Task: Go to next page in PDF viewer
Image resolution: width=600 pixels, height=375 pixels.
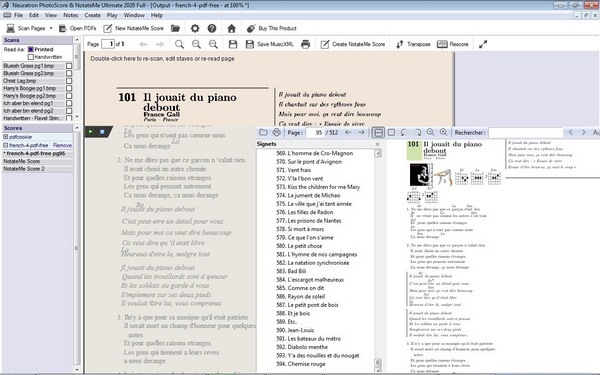Action: (361, 132)
